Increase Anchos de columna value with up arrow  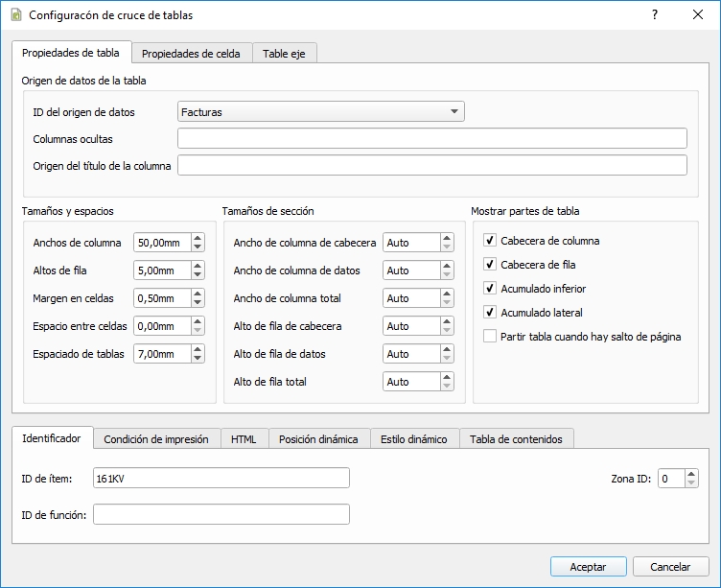(x=198, y=238)
